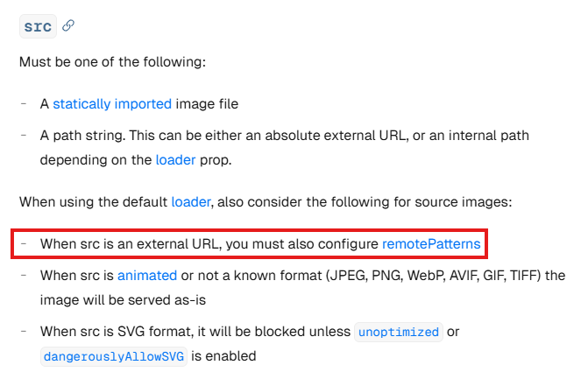The width and height of the screenshot is (588, 379).
Task: Follow the "animated" hyperlink
Action: [x=147, y=276]
